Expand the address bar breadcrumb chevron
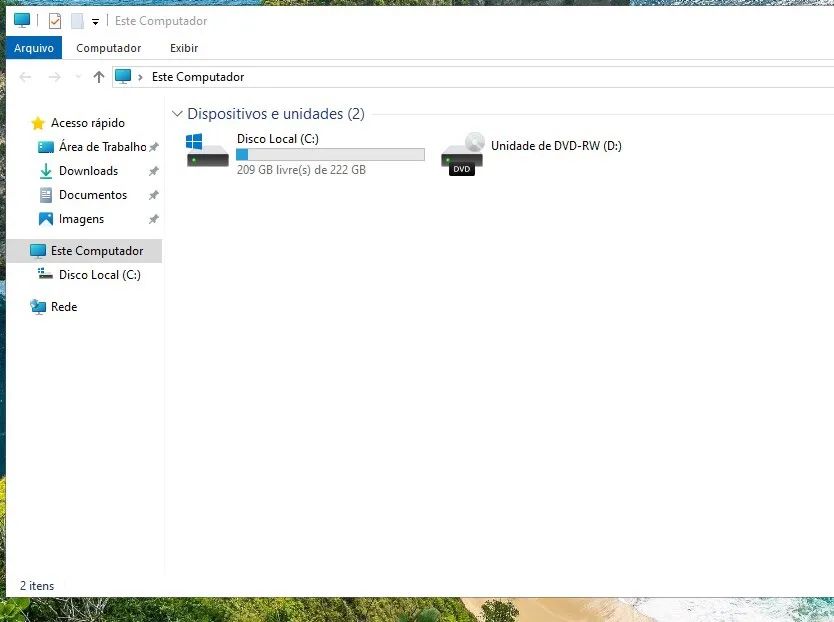 click(140, 77)
